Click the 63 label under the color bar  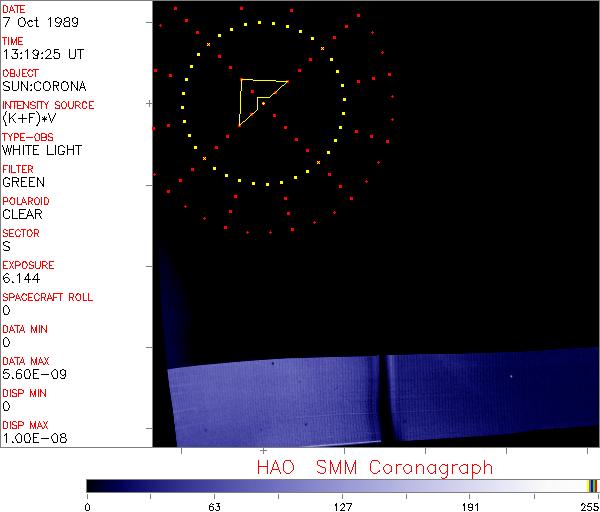212,506
